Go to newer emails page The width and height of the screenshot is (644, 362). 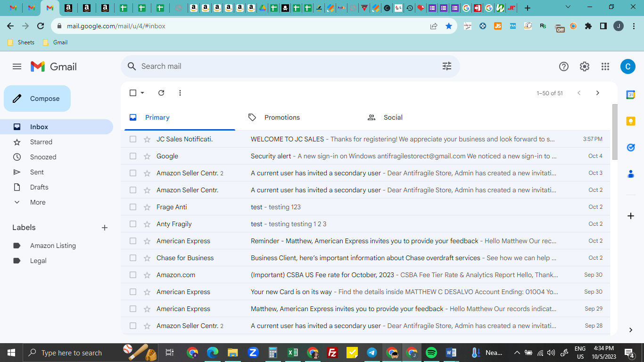579,93
